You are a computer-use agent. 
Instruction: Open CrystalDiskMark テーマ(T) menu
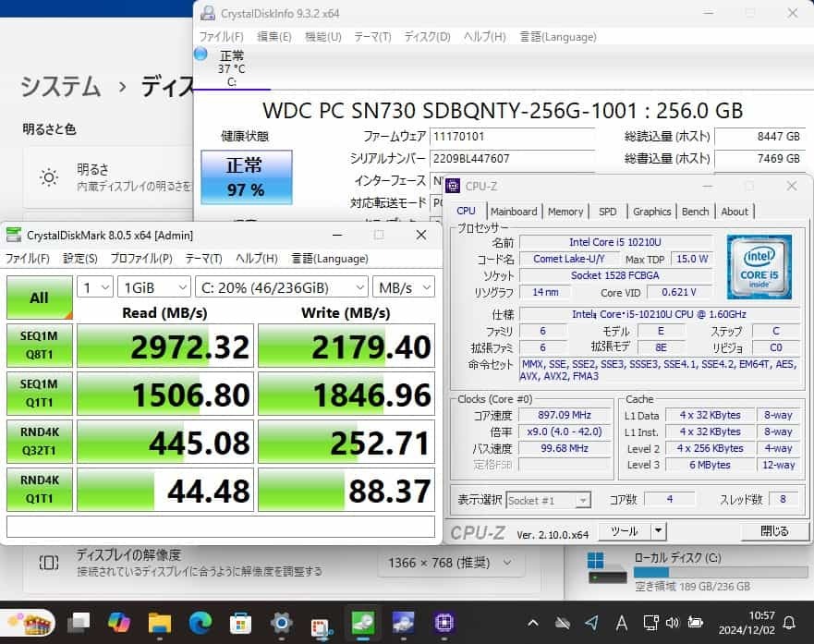(x=203, y=259)
